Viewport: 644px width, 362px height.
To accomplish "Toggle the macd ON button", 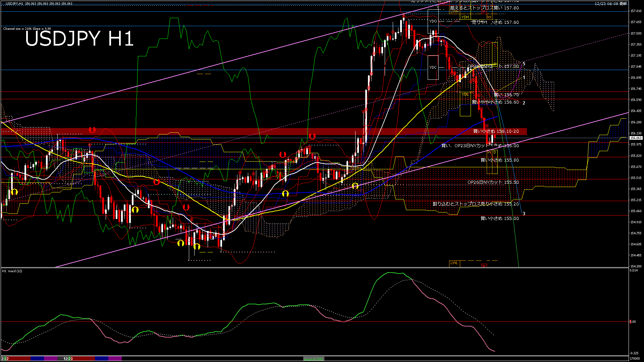I will pos(314,359).
